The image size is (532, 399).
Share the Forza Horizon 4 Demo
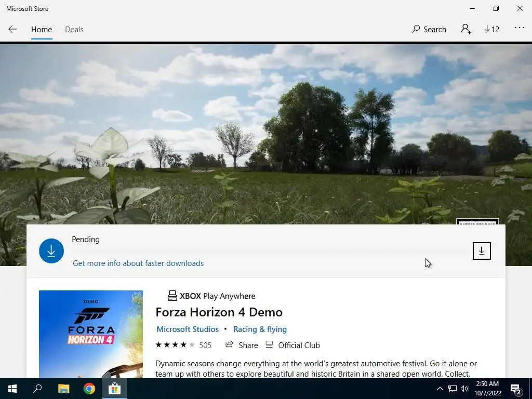[242, 345]
